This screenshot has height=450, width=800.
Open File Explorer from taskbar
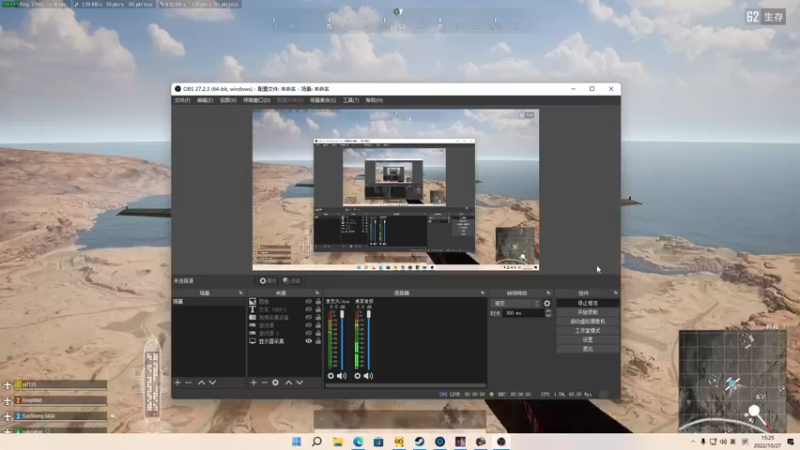click(x=338, y=441)
